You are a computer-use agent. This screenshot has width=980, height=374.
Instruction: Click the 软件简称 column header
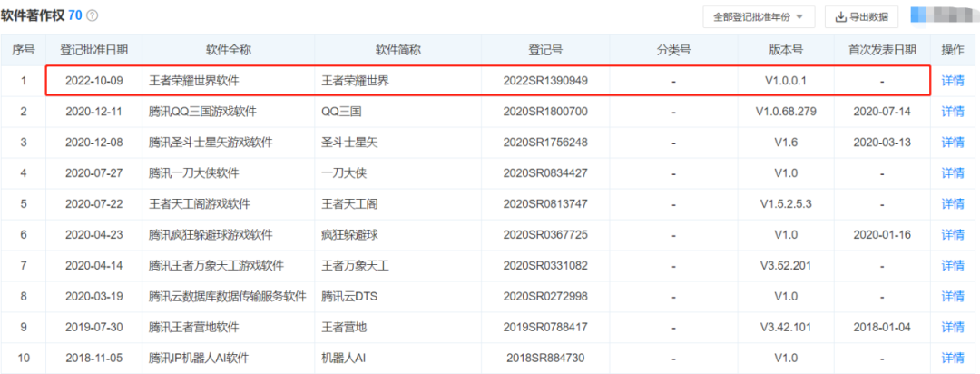tap(397, 50)
